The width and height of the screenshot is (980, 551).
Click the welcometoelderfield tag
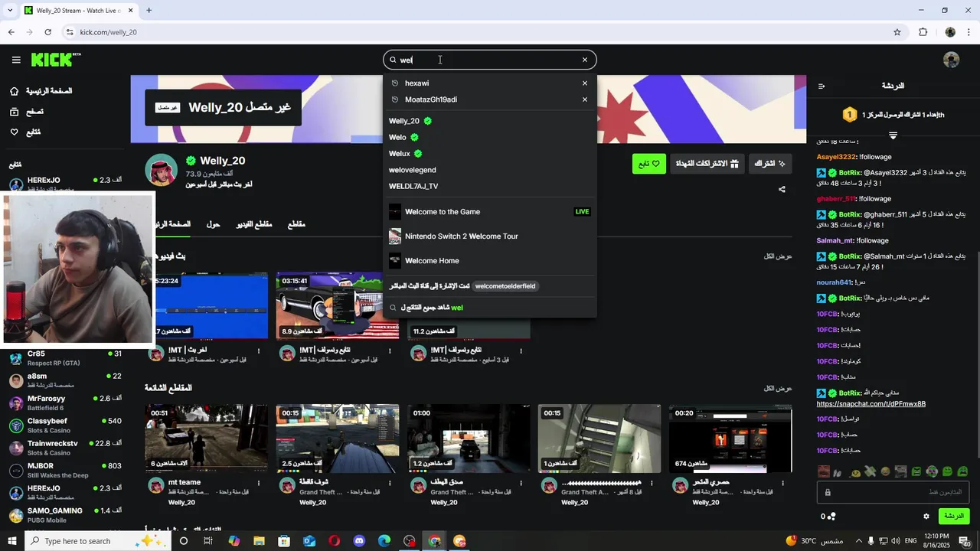[505, 286]
